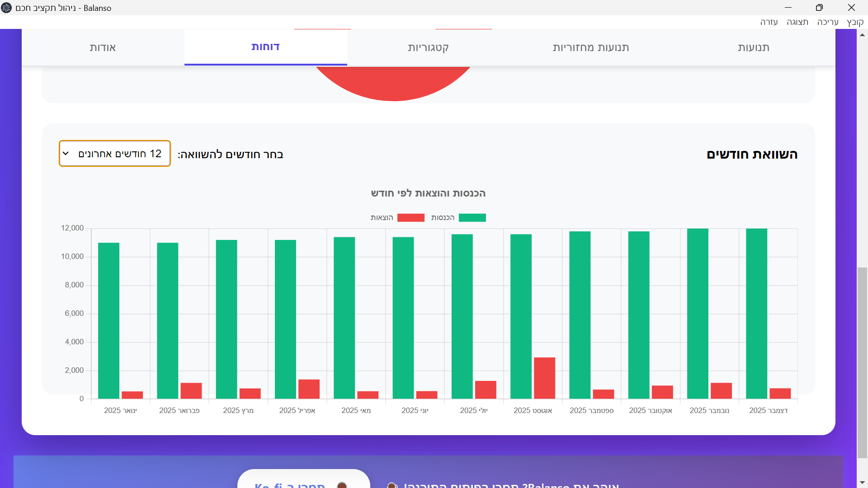Open the עריכה menu
The image size is (868, 488).
pos(827,22)
